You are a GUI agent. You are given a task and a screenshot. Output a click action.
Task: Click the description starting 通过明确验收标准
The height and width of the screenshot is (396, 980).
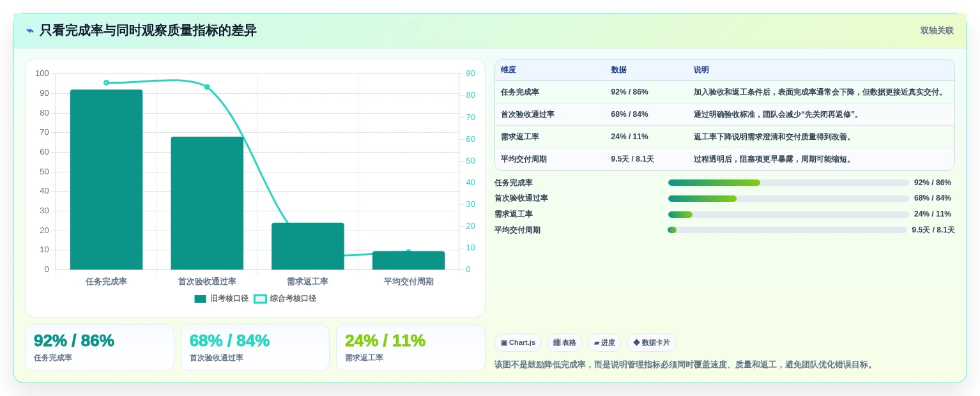[x=777, y=114]
